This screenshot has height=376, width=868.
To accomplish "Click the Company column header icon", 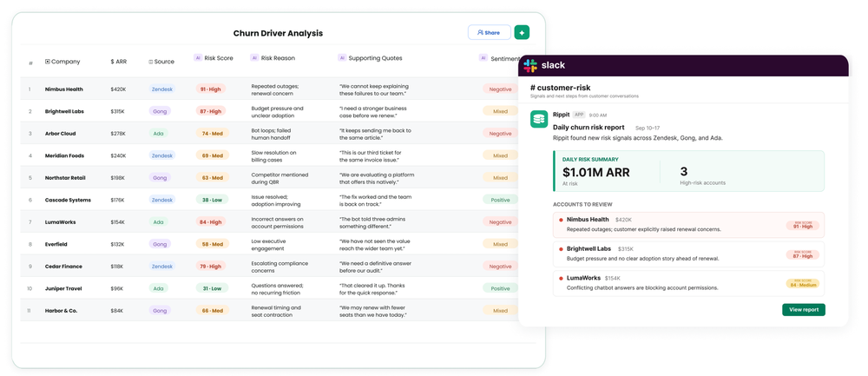I will click(47, 62).
